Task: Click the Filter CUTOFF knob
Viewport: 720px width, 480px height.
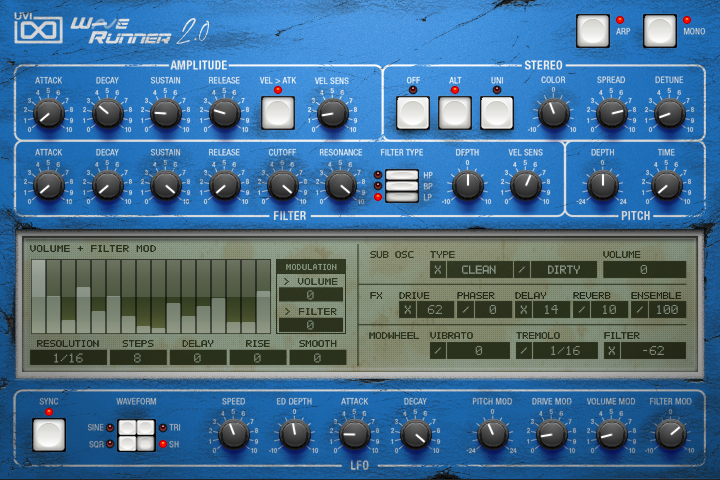Action: point(282,186)
